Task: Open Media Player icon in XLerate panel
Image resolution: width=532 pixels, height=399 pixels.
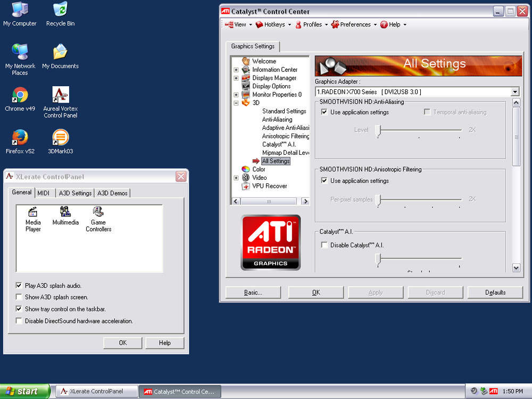Action: tap(33, 219)
